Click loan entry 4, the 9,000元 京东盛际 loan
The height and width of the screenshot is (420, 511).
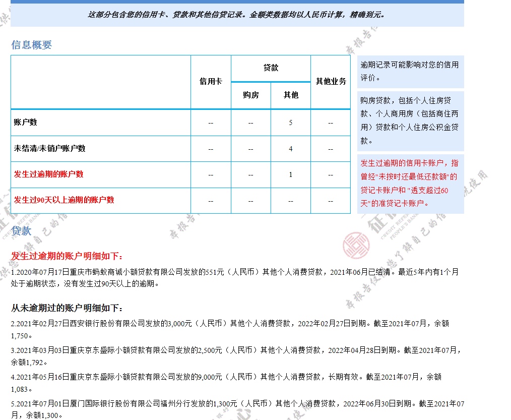(x=226, y=383)
